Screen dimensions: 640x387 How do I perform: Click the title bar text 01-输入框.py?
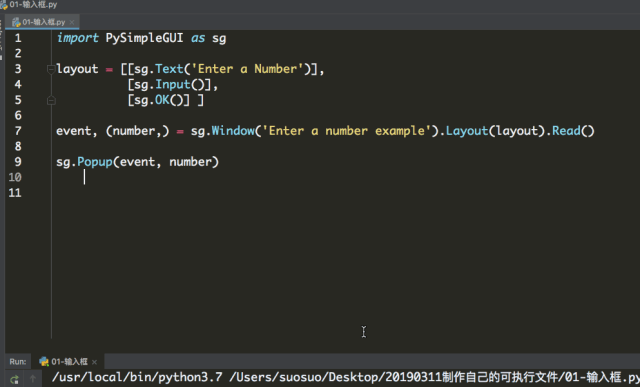pos(33,5)
